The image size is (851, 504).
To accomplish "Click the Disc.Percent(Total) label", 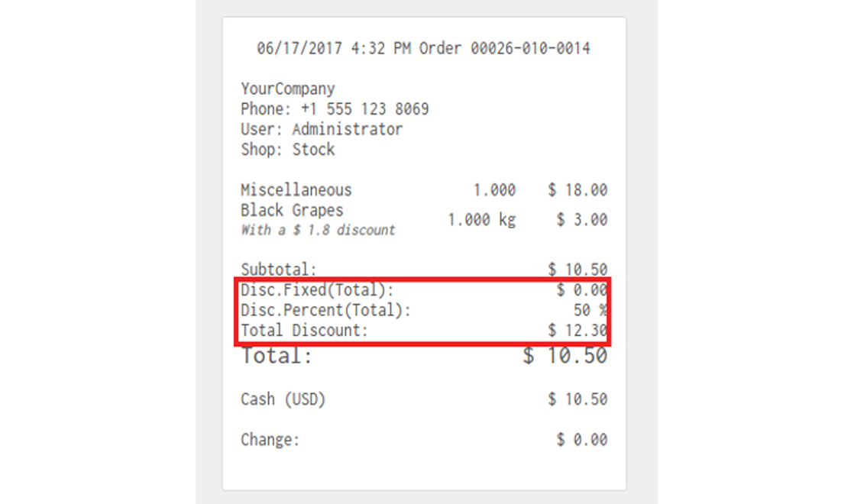I will point(326,310).
